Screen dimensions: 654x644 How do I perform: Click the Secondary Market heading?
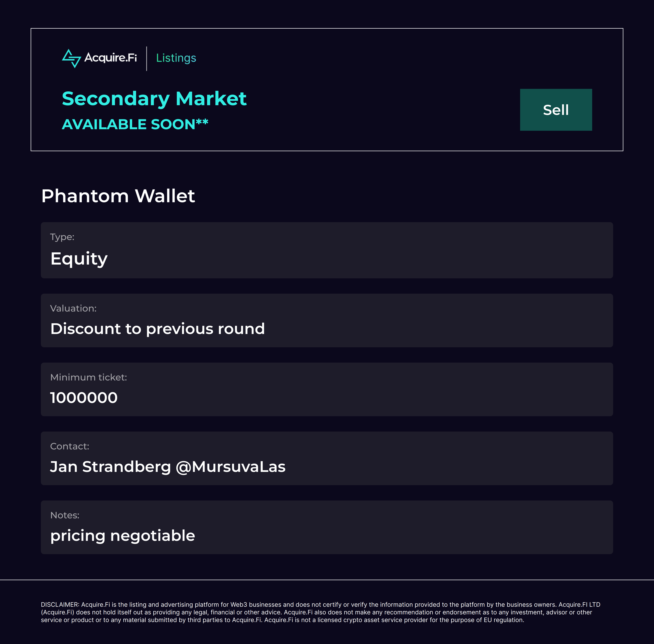pyautogui.click(x=154, y=99)
